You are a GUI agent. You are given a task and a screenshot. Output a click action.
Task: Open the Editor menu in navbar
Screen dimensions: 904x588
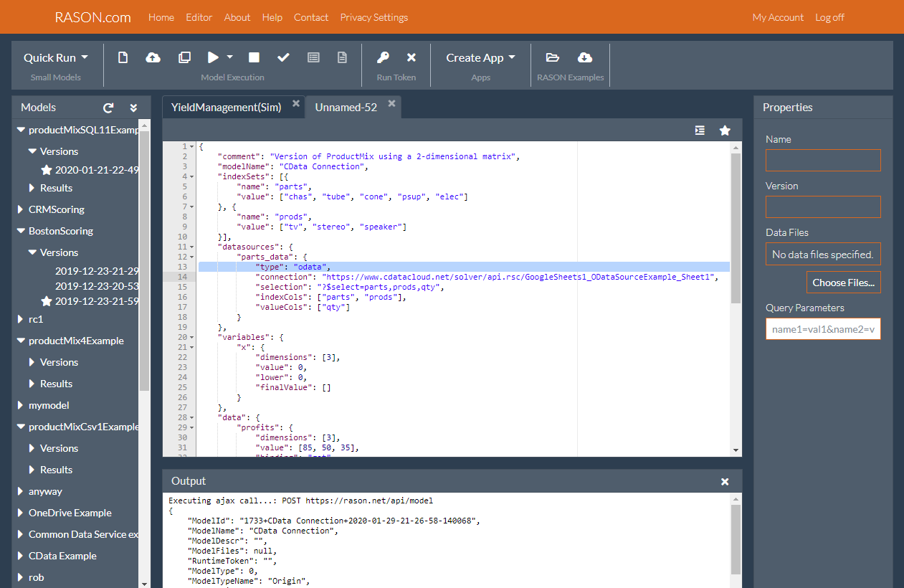click(x=199, y=17)
